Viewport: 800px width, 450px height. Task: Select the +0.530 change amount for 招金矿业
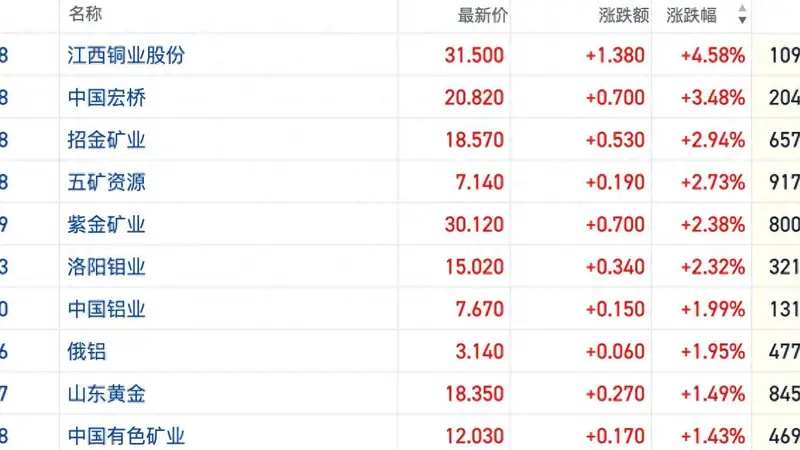615,140
